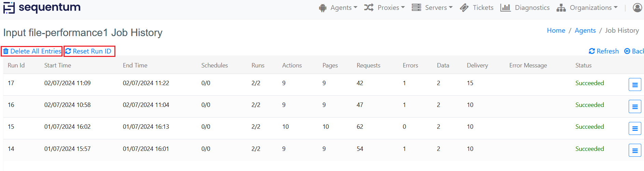Expand the Proxies dropdown menu
The image size is (644, 171).
click(x=384, y=7)
